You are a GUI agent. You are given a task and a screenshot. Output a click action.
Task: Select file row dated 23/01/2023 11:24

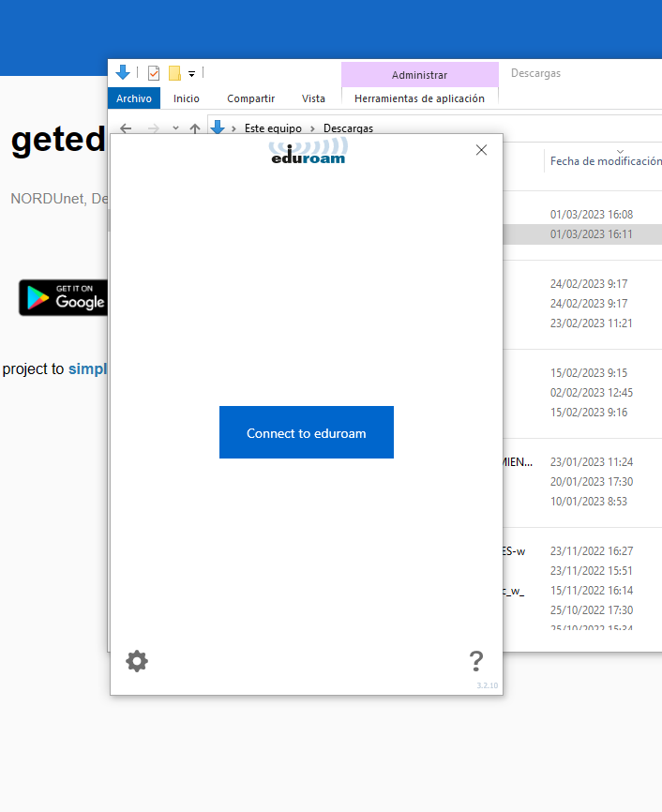click(582, 462)
